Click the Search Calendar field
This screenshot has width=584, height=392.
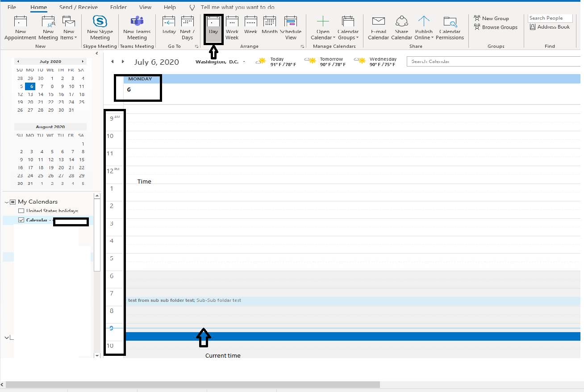click(x=494, y=61)
